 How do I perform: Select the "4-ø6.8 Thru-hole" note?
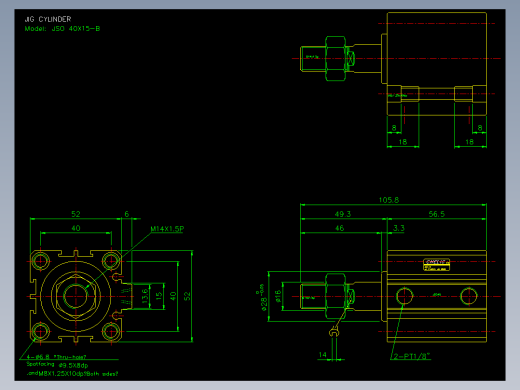coord(56,357)
